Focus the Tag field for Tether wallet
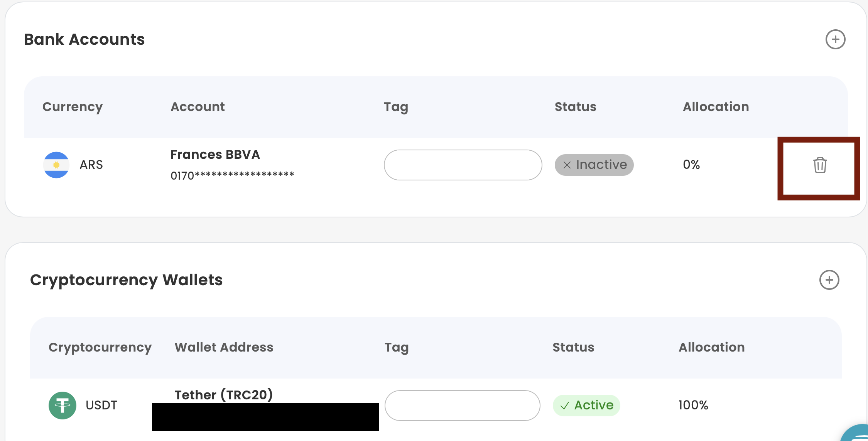868x441 pixels. tap(462, 405)
